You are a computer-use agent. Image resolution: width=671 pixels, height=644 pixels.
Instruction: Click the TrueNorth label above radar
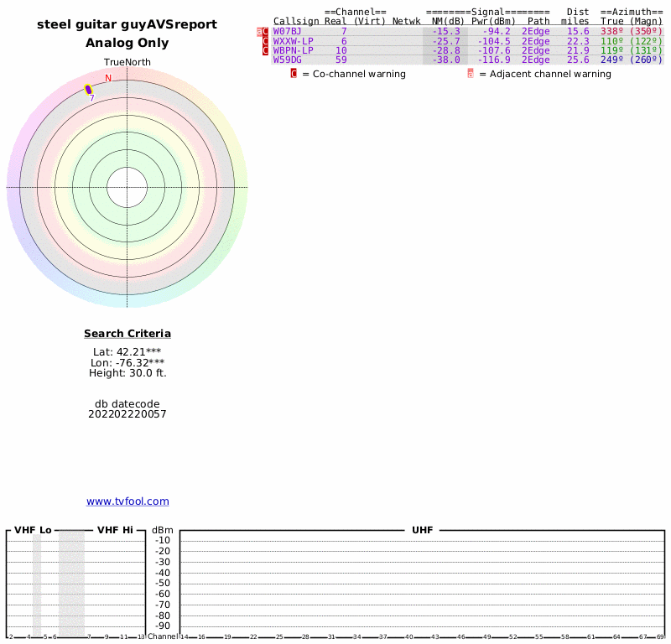pyautogui.click(x=127, y=62)
